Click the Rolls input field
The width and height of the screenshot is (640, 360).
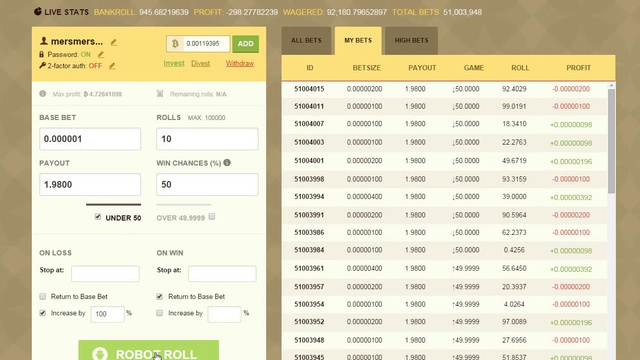tap(207, 139)
